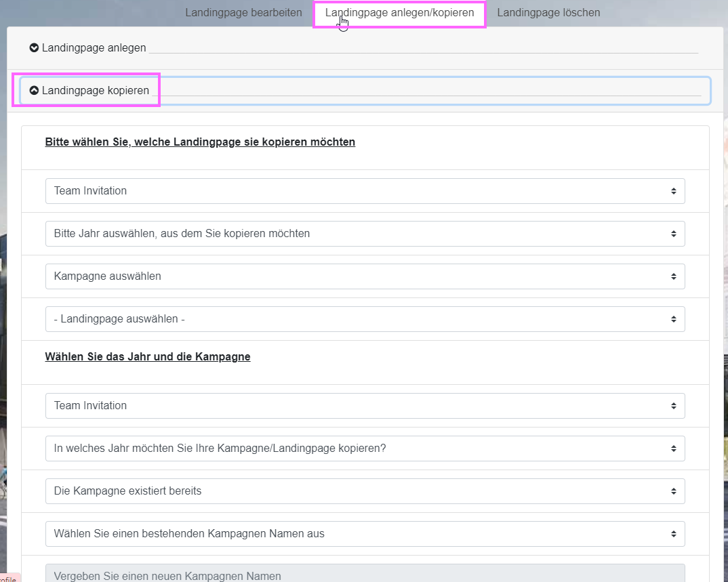Click arrow icon on 'Bitte Jahr auswählen' field
The width and height of the screenshot is (728, 582).
point(673,234)
